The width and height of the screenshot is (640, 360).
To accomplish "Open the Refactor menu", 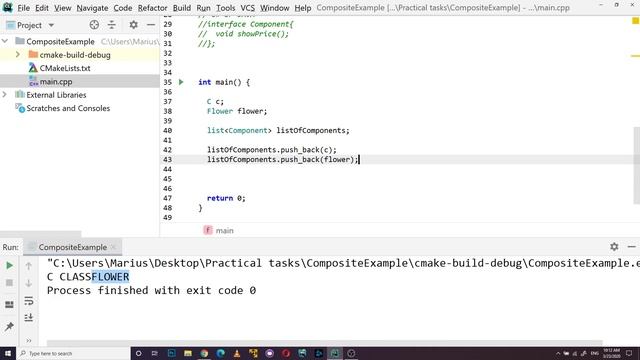I will [152, 8].
